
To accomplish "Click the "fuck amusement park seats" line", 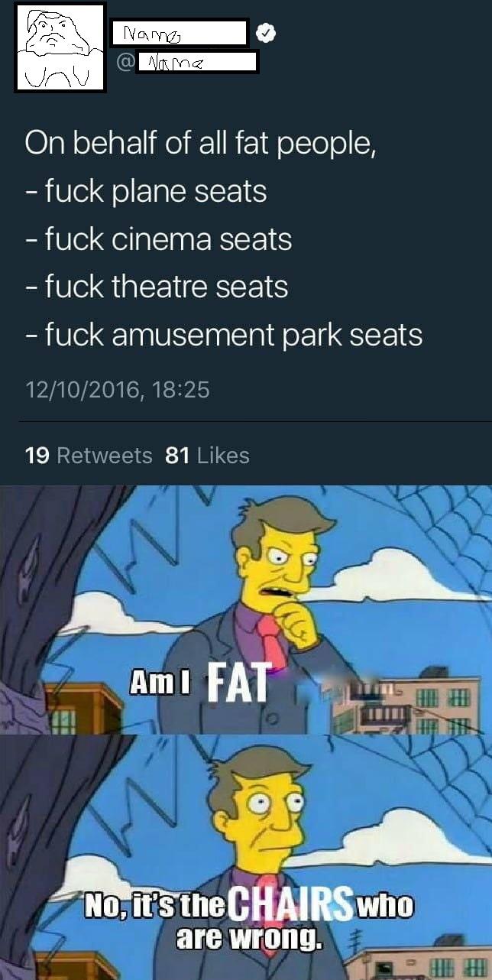I will pos(224,334).
